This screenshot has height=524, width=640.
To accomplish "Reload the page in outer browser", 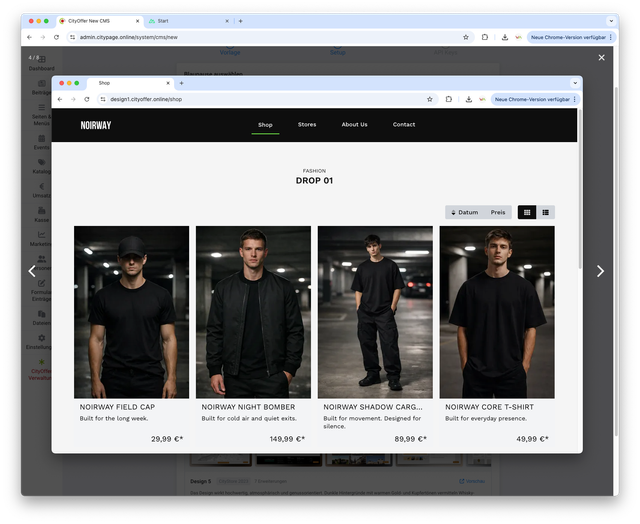I will point(56,37).
